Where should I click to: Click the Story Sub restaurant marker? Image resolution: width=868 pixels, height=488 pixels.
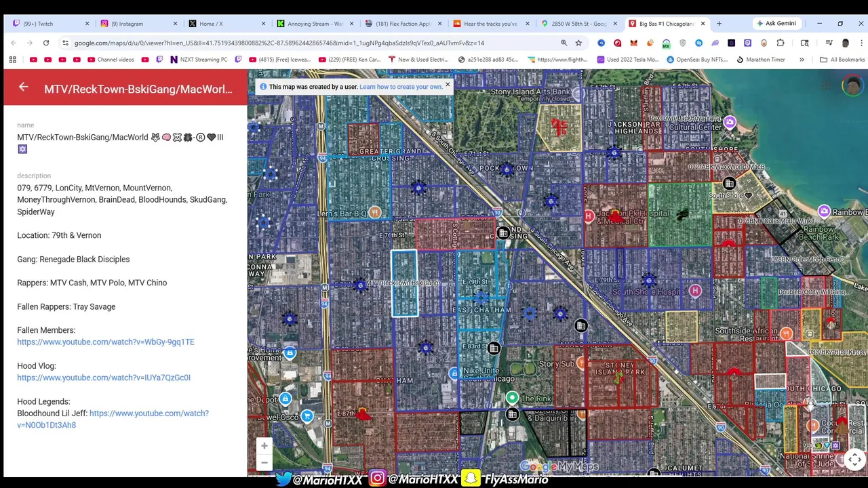(x=581, y=363)
